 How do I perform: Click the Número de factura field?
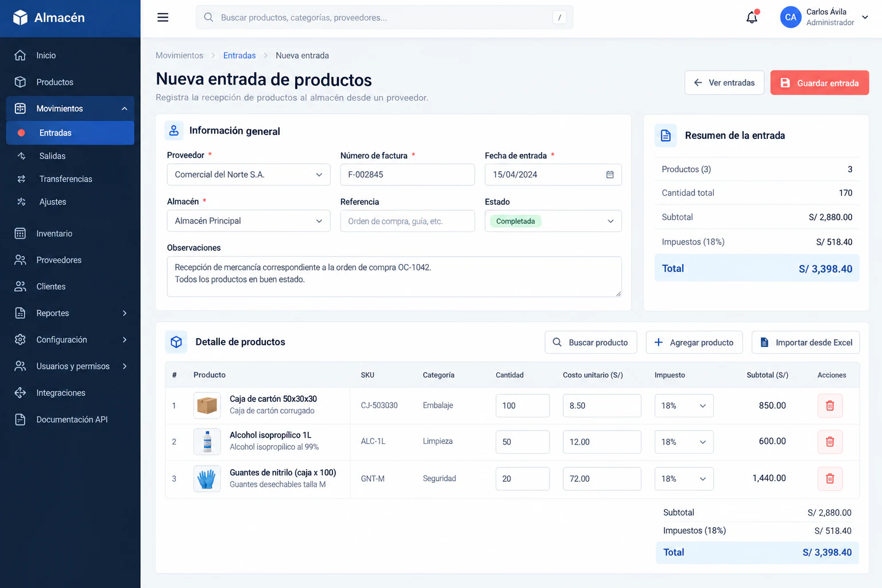408,175
